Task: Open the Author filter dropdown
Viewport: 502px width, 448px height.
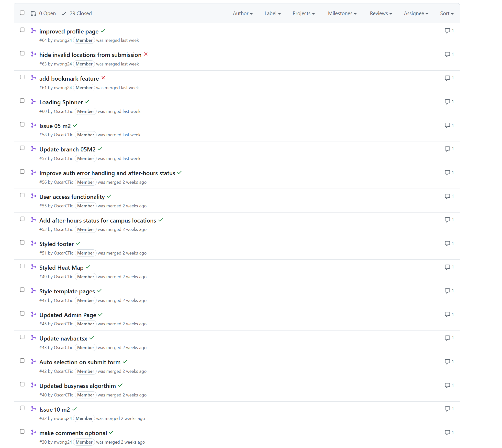Action: coord(243,13)
